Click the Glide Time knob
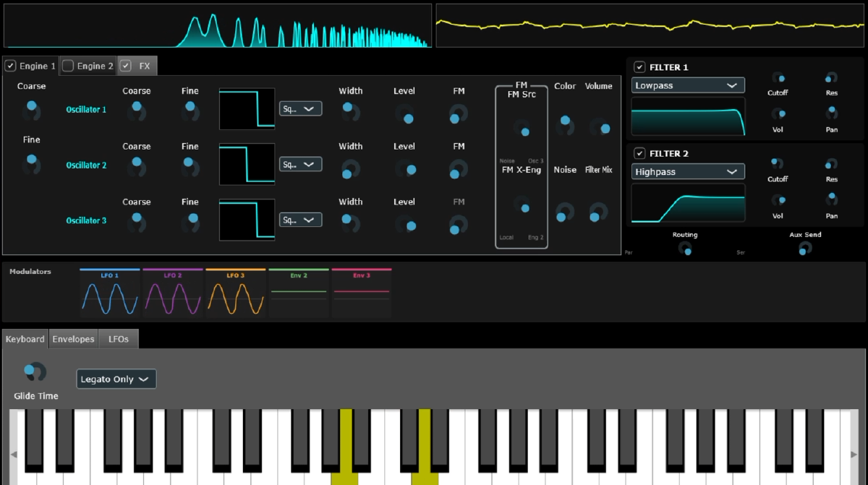The height and width of the screenshot is (485, 868). 35,372
